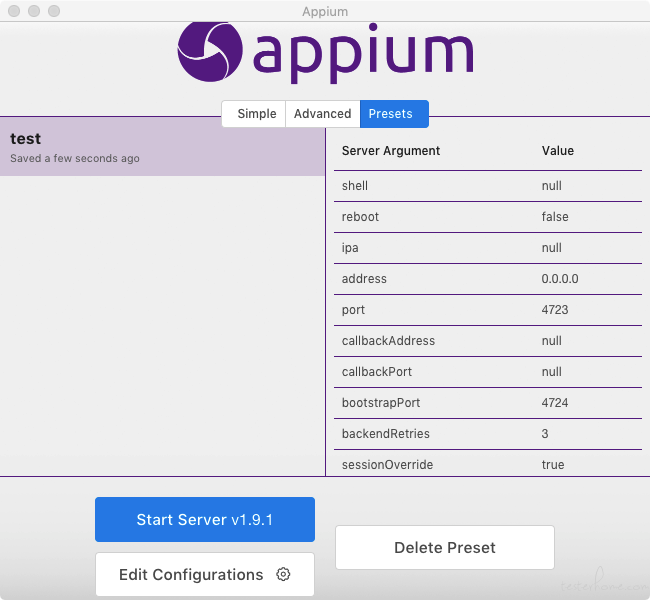The image size is (650, 600).
Task: Minimize the Appium window
Action: [x=34, y=11]
